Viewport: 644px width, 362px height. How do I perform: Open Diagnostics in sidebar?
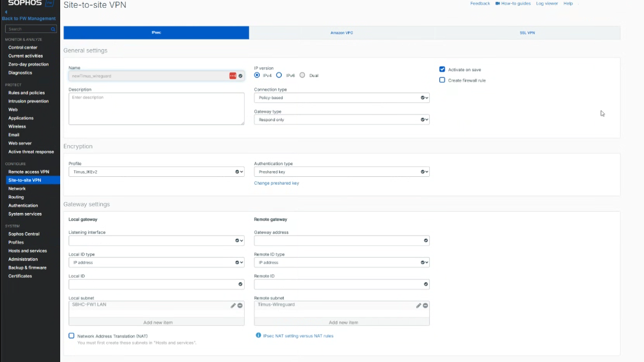click(x=20, y=73)
